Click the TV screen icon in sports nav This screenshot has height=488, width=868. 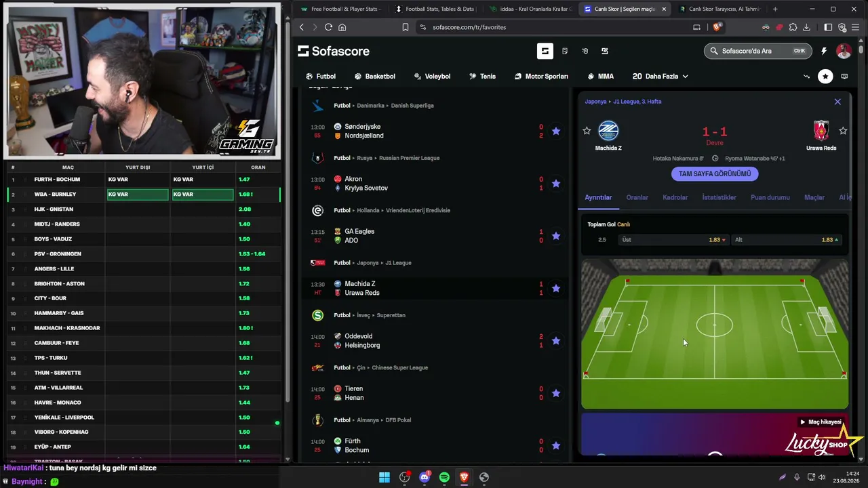844,77
